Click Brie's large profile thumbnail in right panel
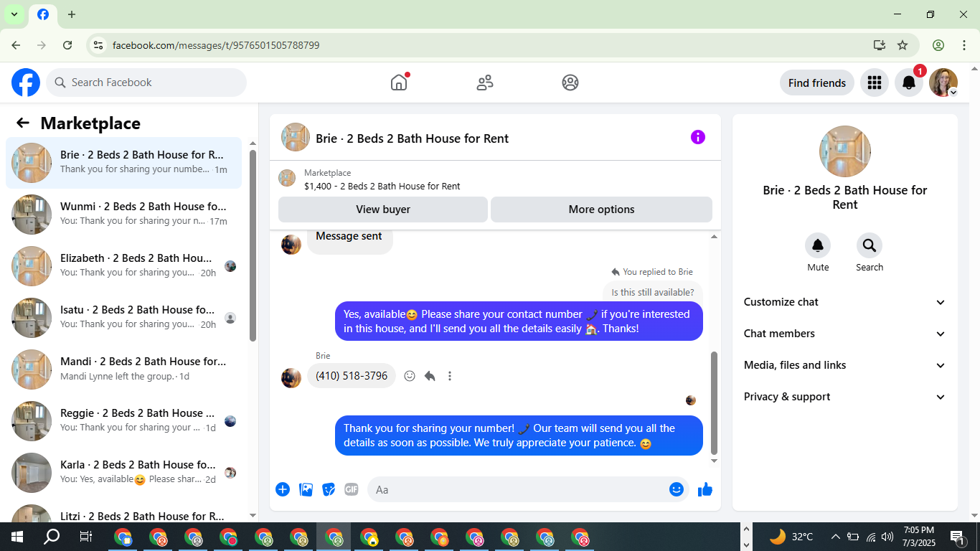Image resolution: width=980 pixels, height=551 pixels. (x=845, y=151)
